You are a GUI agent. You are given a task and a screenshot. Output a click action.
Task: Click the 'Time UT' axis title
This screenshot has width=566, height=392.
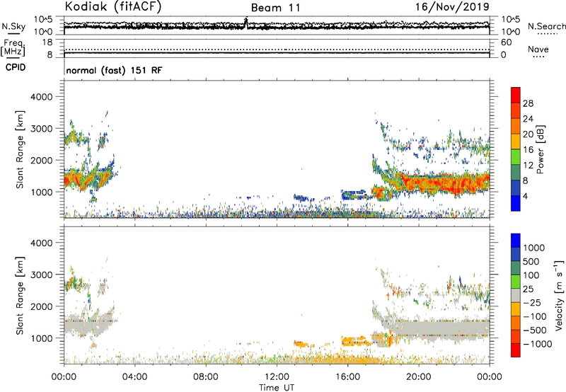(x=277, y=388)
